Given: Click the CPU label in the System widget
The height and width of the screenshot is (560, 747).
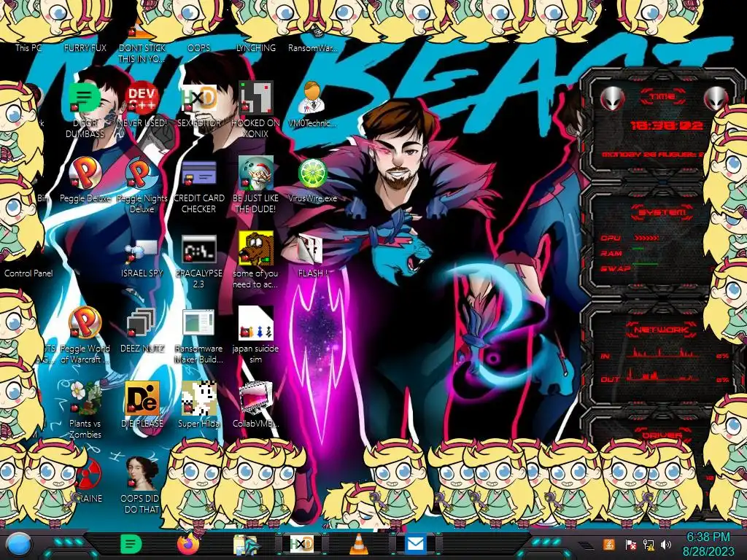Looking at the screenshot, I should (611, 238).
